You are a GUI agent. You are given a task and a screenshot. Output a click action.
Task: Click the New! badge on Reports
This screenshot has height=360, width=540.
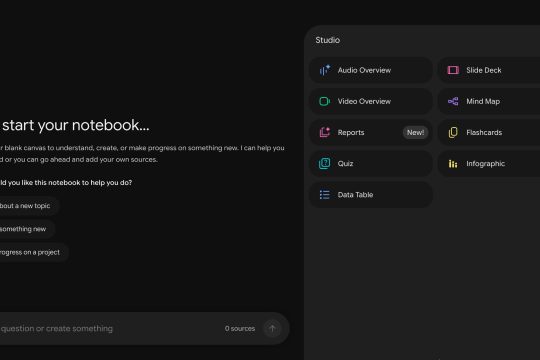(x=415, y=132)
